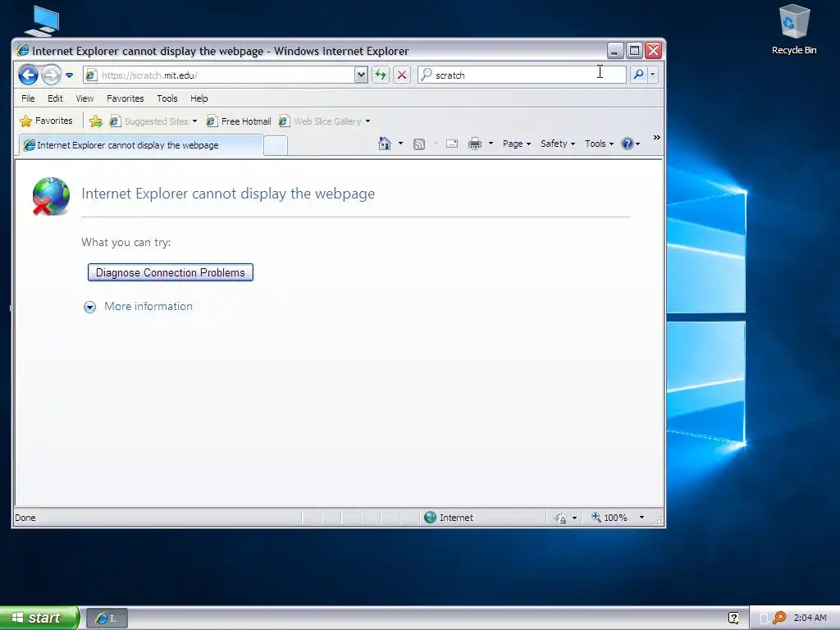Open the Page command menu

(517, 144)
